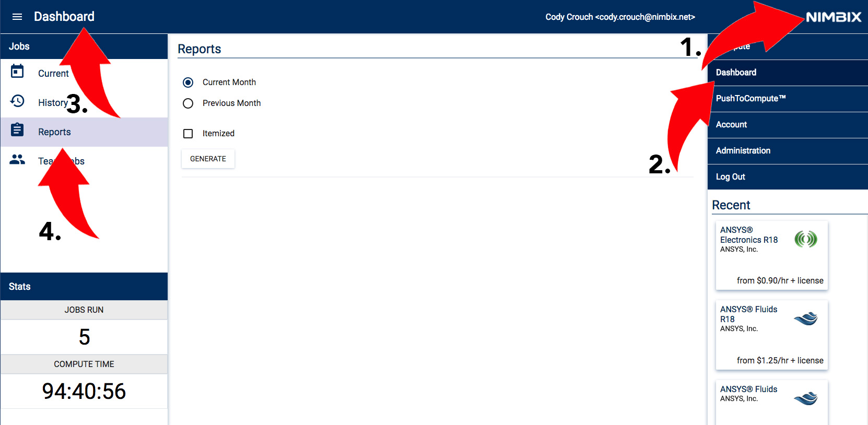Screen dimensions: 868x425
Task: Click the Jobs panel header
Action: click(84, 46)
